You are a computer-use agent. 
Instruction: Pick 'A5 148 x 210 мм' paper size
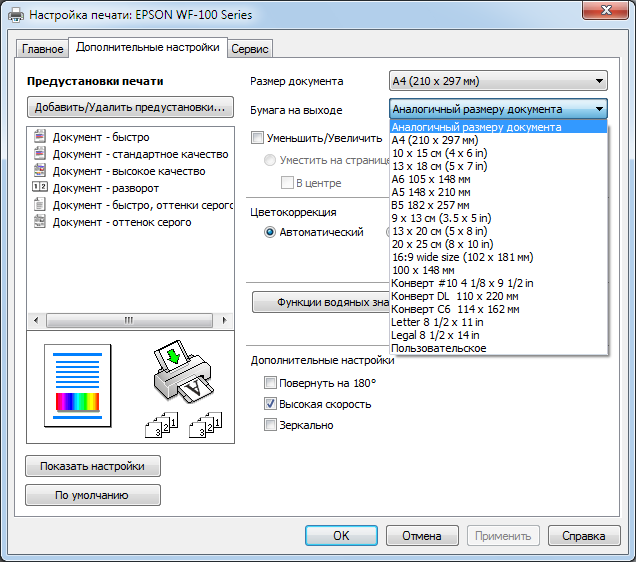[498, 192]
